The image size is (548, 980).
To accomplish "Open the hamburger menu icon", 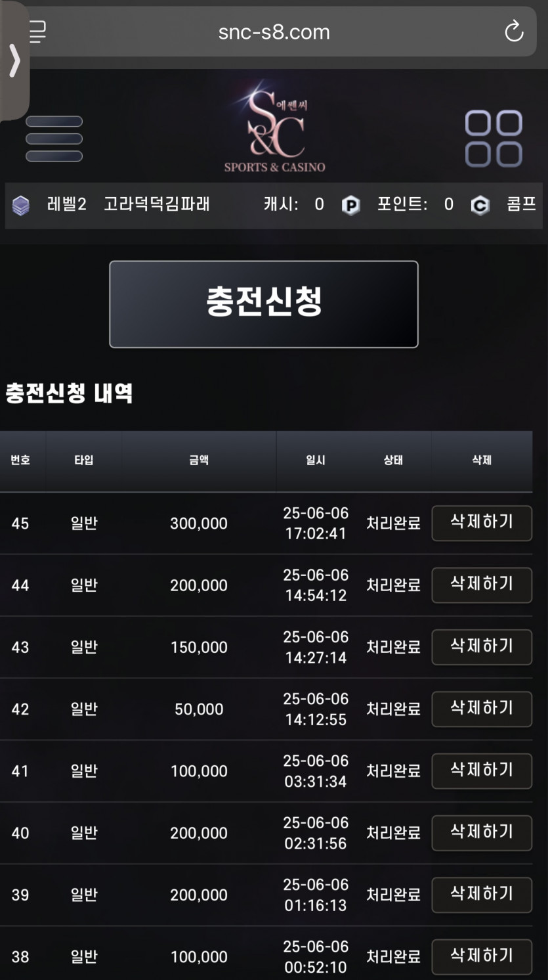I will 54,139.
